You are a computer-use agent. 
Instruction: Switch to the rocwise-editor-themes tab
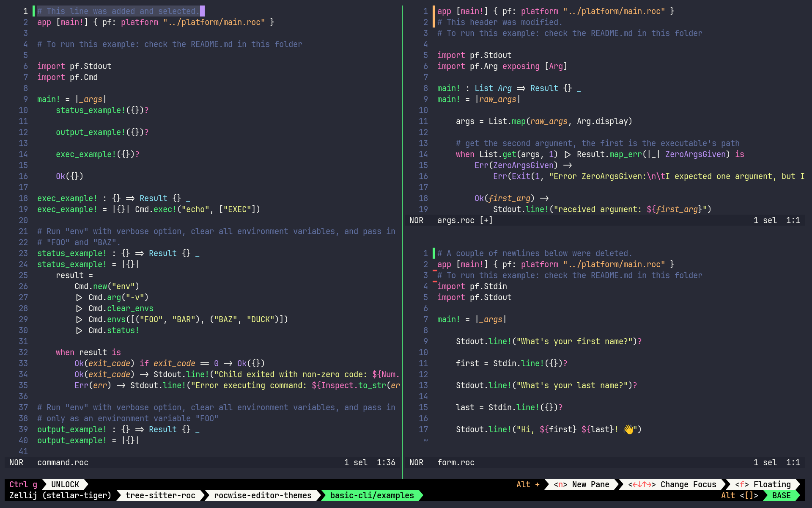pyautogui.click(x=263, y=495)
